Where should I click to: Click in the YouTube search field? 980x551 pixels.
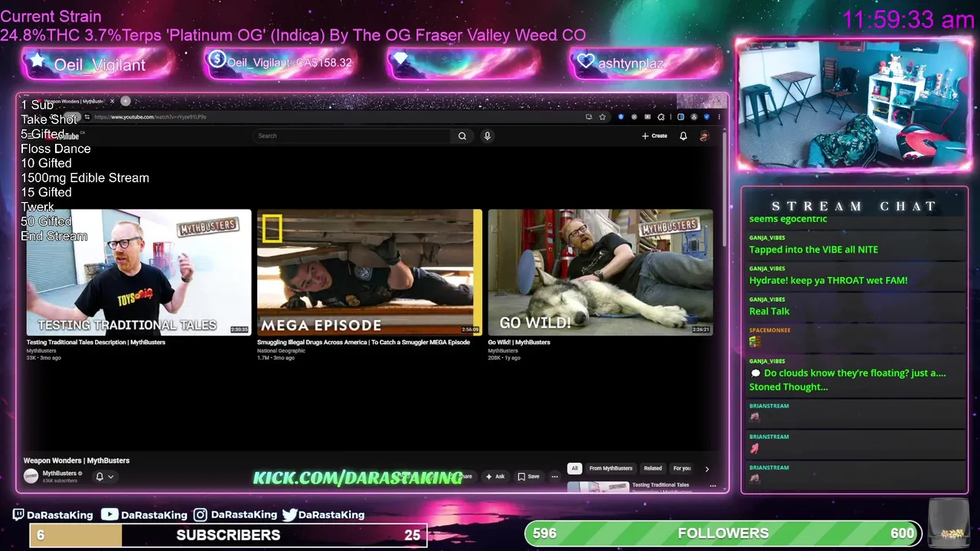(352, 135)
